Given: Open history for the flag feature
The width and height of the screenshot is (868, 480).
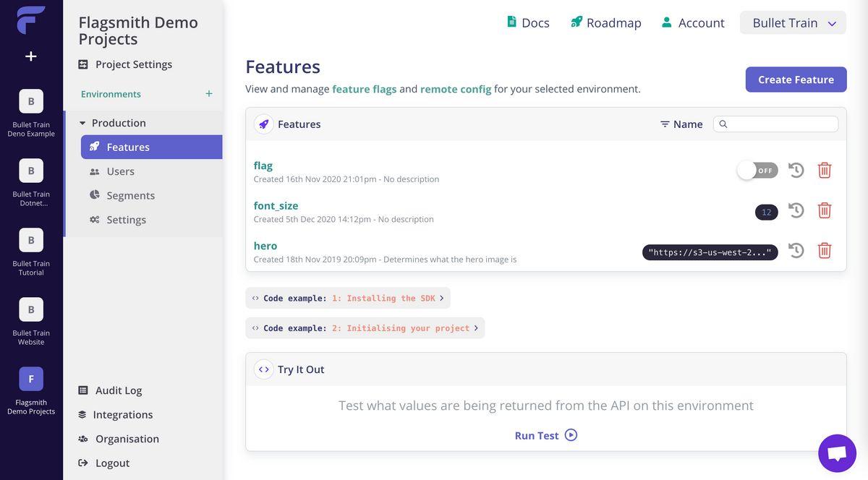Looking at the screenshot, I should pyautogui.click(x=796, y=170).
